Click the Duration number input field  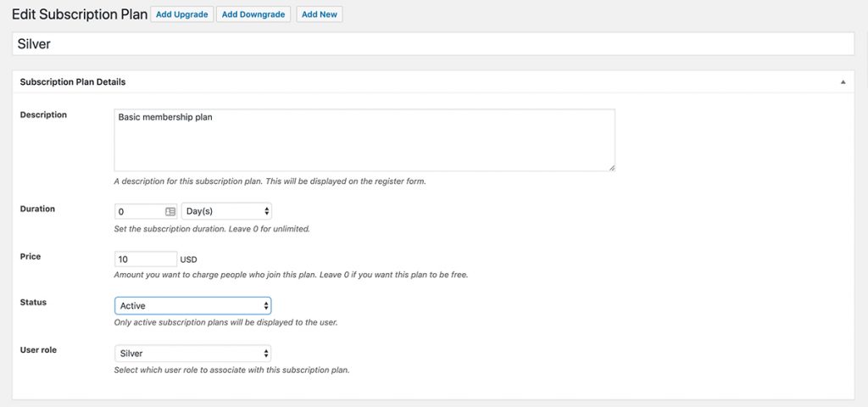pyautogui.click(x=138, y=211)
